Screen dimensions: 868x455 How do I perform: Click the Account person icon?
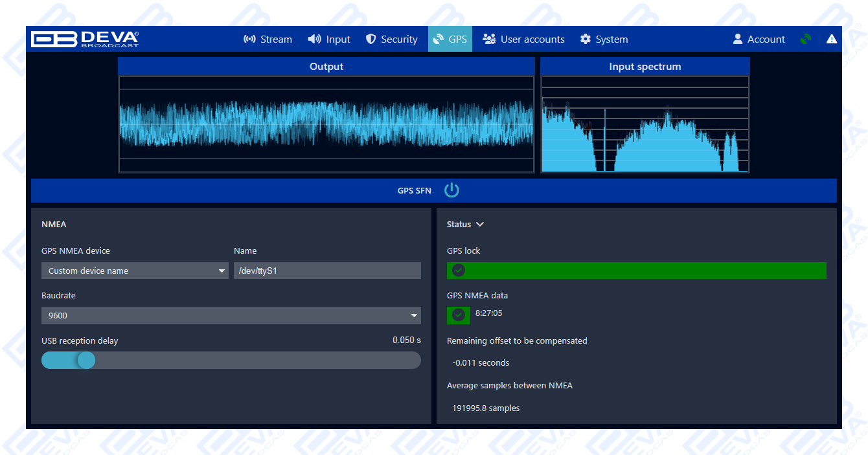point(738,39)
